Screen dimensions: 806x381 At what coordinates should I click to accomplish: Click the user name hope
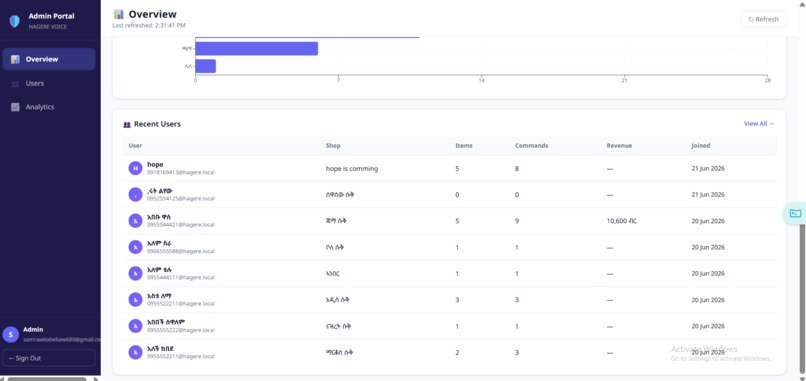click(x=155, y=165)
